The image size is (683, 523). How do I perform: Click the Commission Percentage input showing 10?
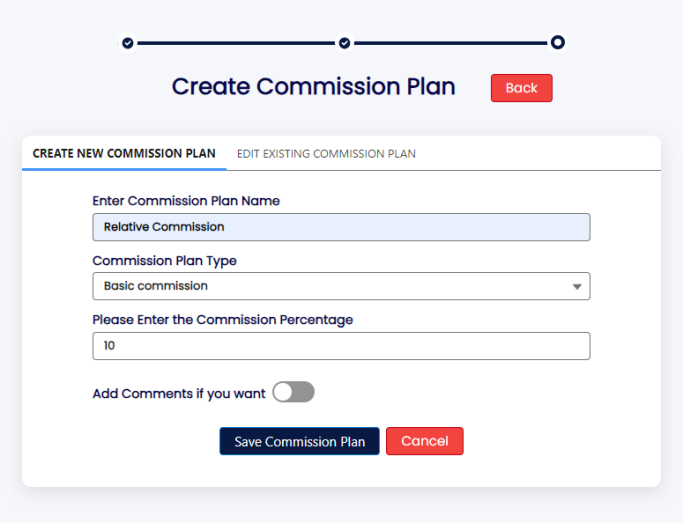[340, 346]
